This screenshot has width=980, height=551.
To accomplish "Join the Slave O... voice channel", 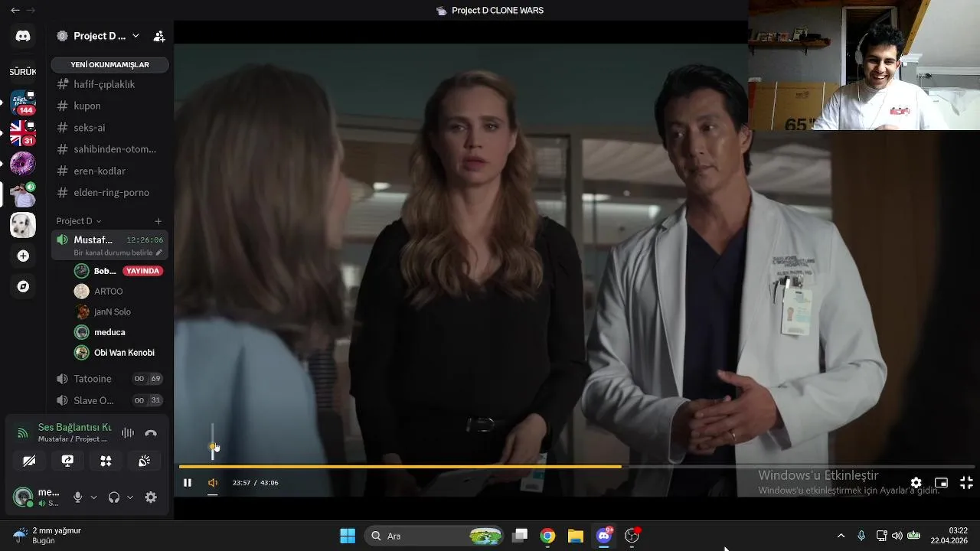I will tap(110, 400).
